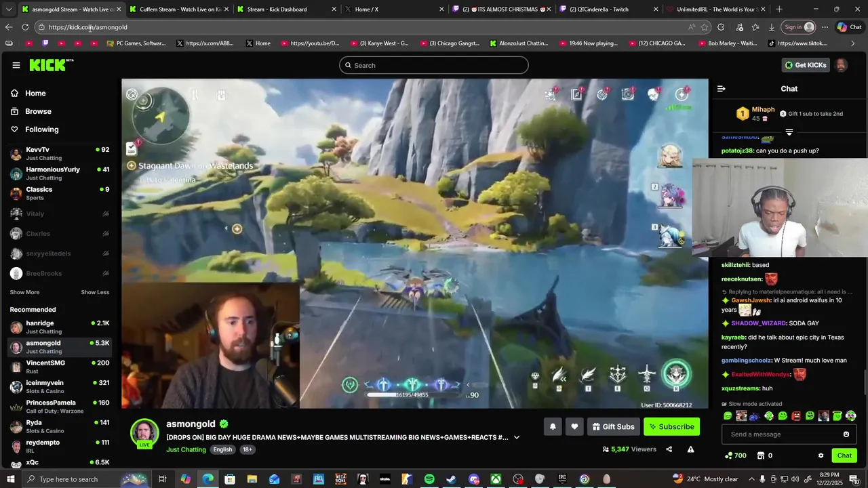This screenshot has width=868, height=488.
Task: Open Spotify from the taskbar
Action: pyautogui.click(x=429, y=479)
